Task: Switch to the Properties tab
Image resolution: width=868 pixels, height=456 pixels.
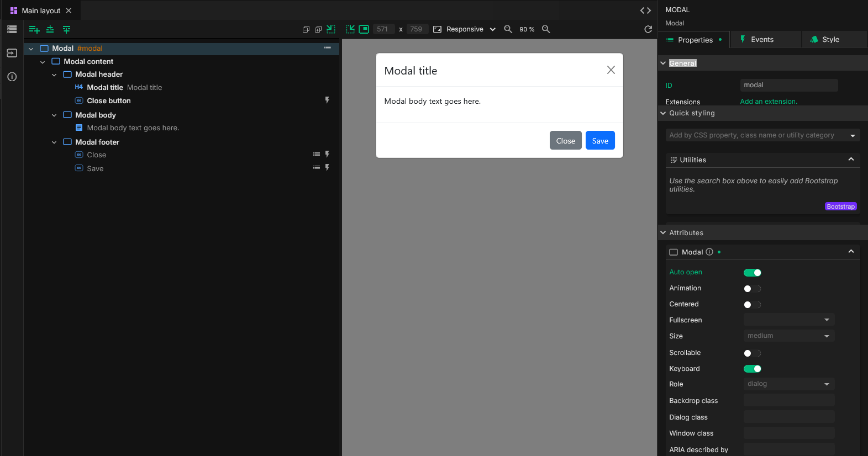Action: (x=694, y=40)
